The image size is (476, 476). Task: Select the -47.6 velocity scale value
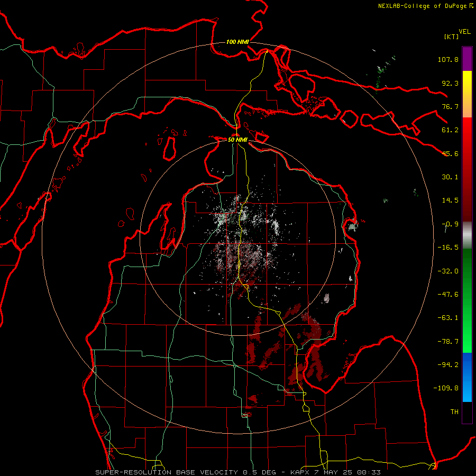448,295
